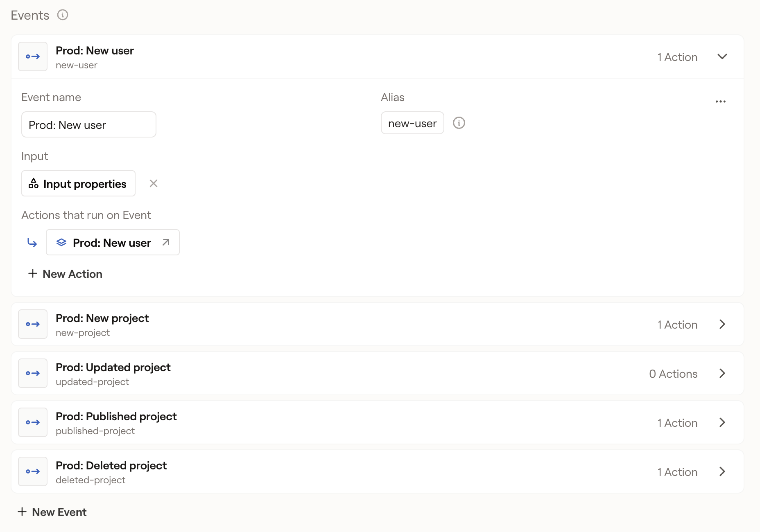Create a New Event
This screenshot has width=760, height=532.
pos(52,512)
